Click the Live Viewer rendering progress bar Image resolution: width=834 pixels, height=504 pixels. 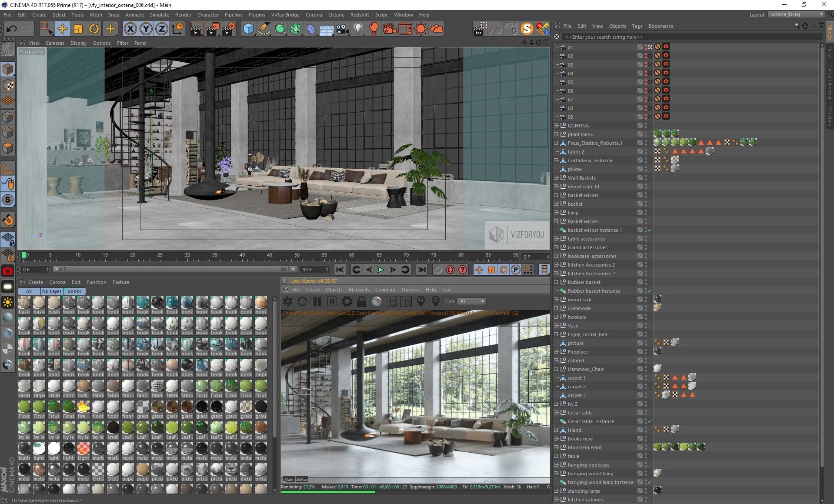(x=415, y=492)
